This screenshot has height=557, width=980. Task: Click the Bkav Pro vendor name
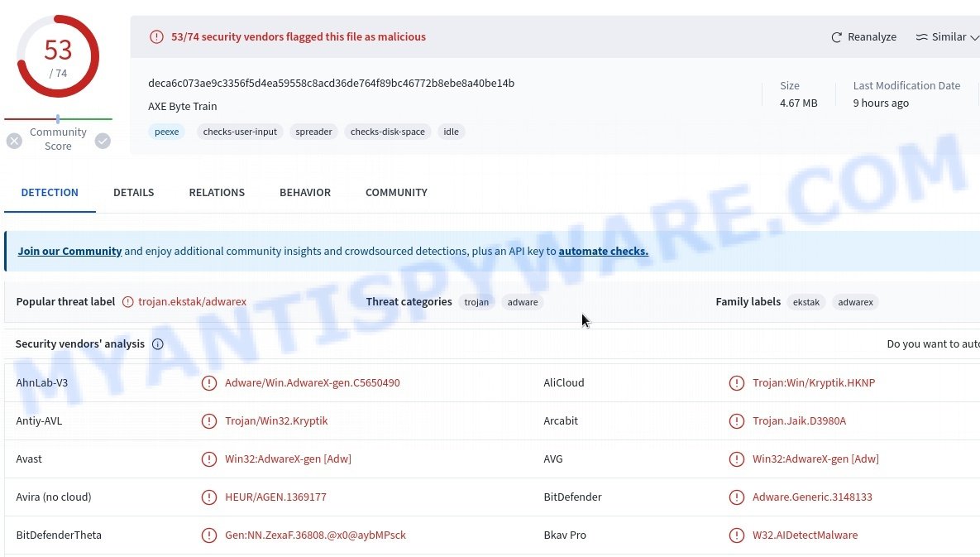point(565,535)
